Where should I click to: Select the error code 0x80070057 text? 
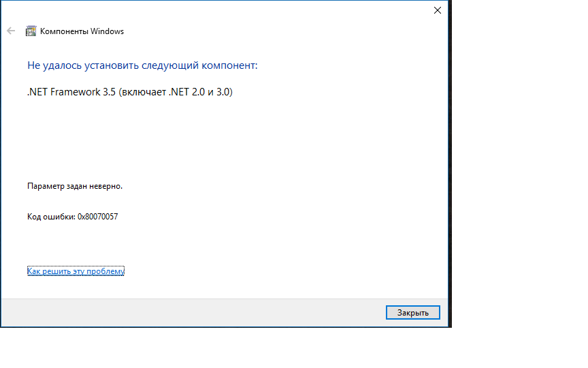click(97, 217)
